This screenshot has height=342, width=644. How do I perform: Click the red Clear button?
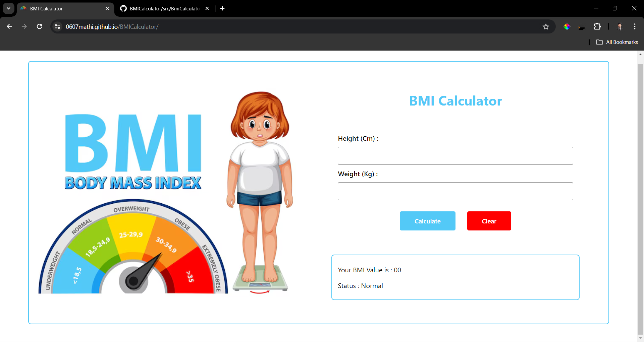point(489,221)
